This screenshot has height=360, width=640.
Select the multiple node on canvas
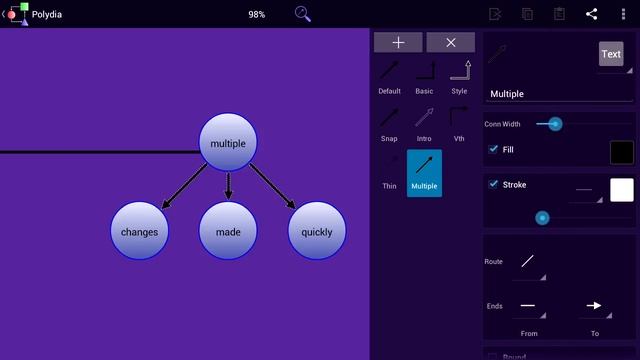pos(228,142)
